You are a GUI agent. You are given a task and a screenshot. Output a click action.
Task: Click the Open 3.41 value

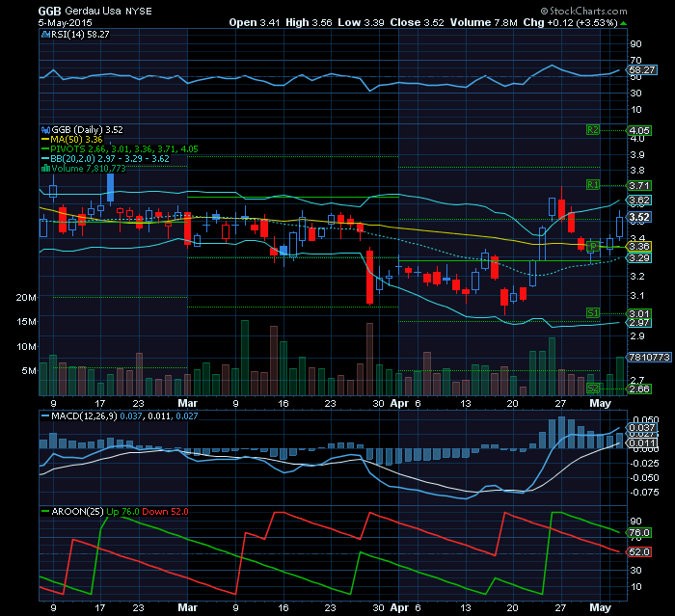[255, 22]
